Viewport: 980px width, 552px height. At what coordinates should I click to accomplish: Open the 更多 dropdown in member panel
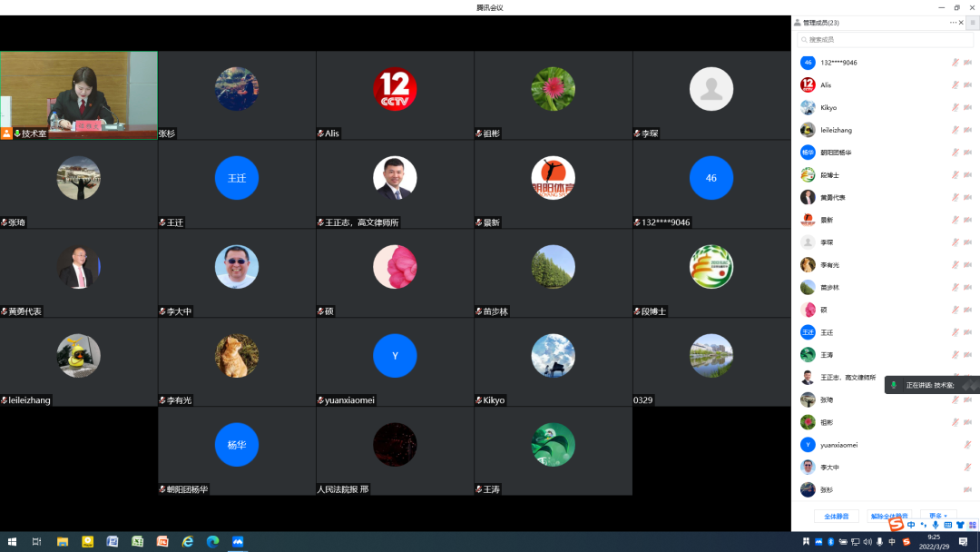coord(938,517)
